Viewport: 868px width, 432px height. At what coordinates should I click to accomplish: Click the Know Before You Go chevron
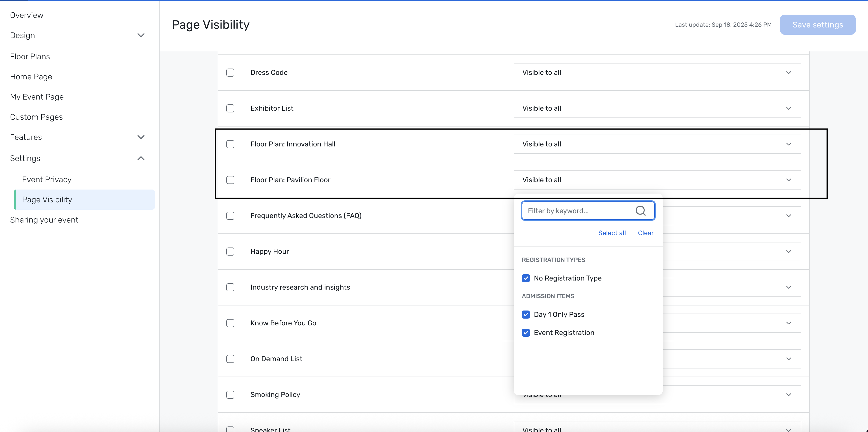click(788, 323)
